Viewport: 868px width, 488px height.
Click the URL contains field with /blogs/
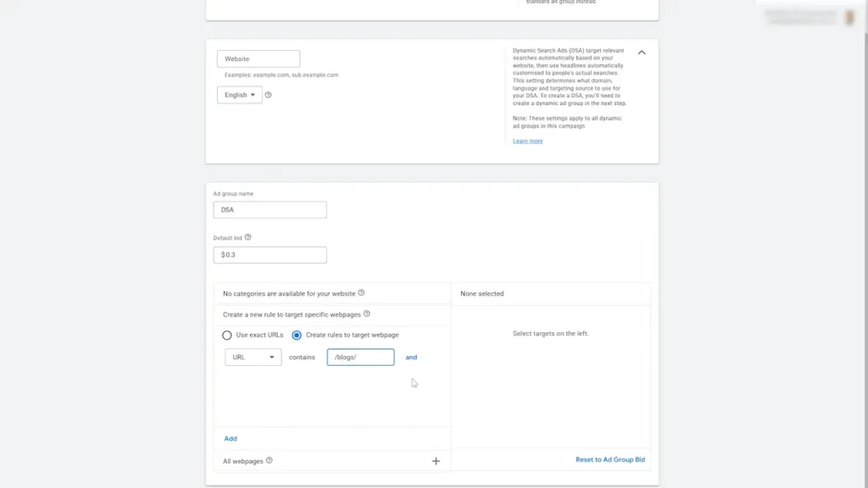click(x=360, y=358)
